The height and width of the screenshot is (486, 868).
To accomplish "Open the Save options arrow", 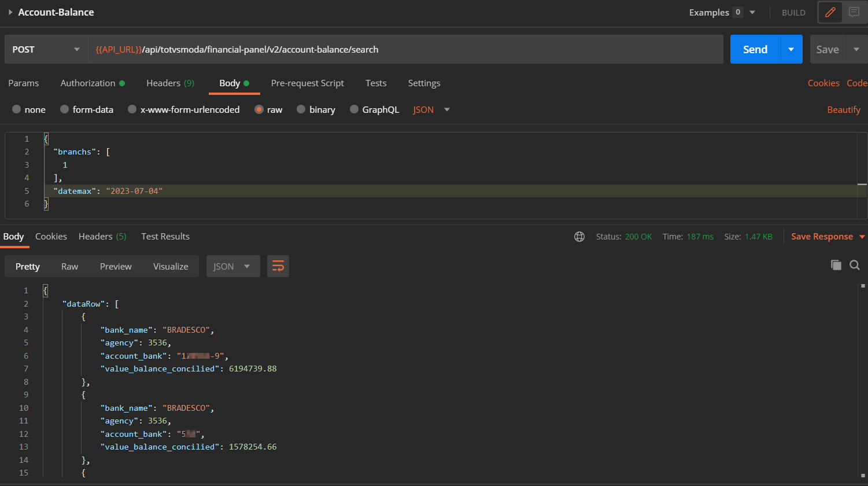I will tap(856, 49).
